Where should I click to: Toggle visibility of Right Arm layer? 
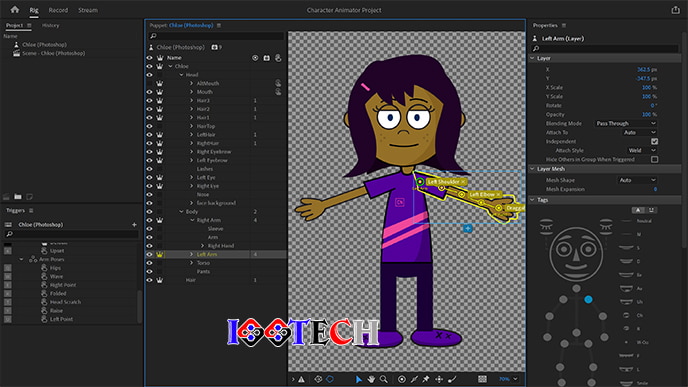point(150,220)
